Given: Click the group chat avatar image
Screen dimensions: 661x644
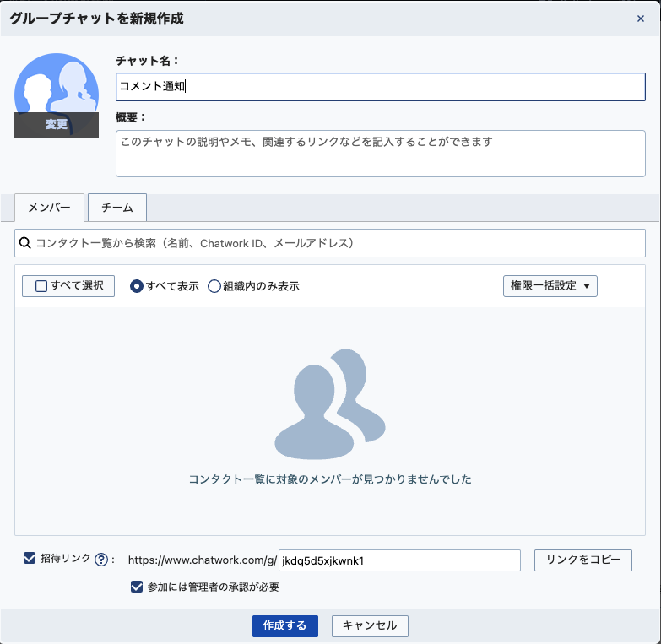Looking at the screenshot, I should (57, 88).
